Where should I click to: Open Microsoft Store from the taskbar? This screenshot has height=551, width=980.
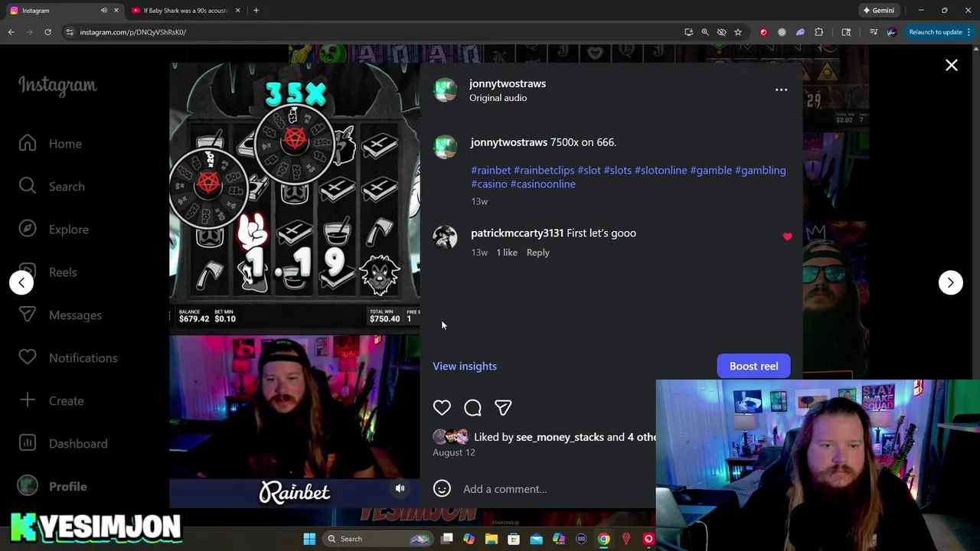(x=514, y=539)
